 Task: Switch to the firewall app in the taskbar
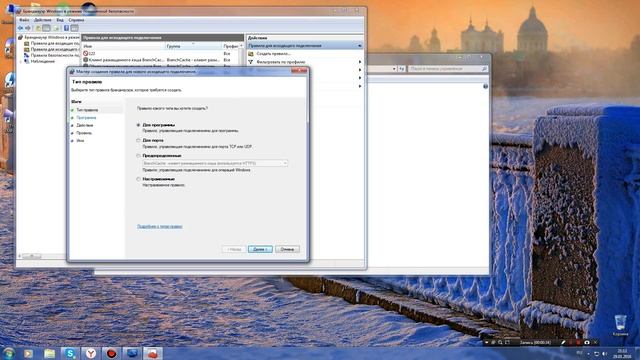[153, 353]
